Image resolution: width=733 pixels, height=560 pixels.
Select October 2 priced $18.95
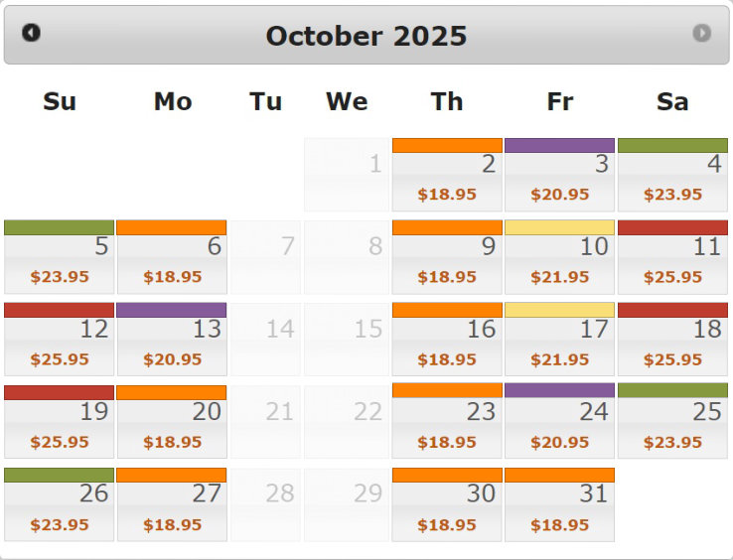(447, 175)
